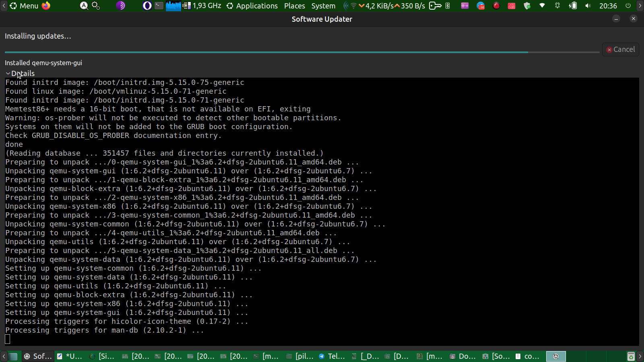Image resolution: width=644 pixels, height=362 pixels.
Task: Click the 'Processing triggers for man-db' line
Action: [x=105, y=330]
